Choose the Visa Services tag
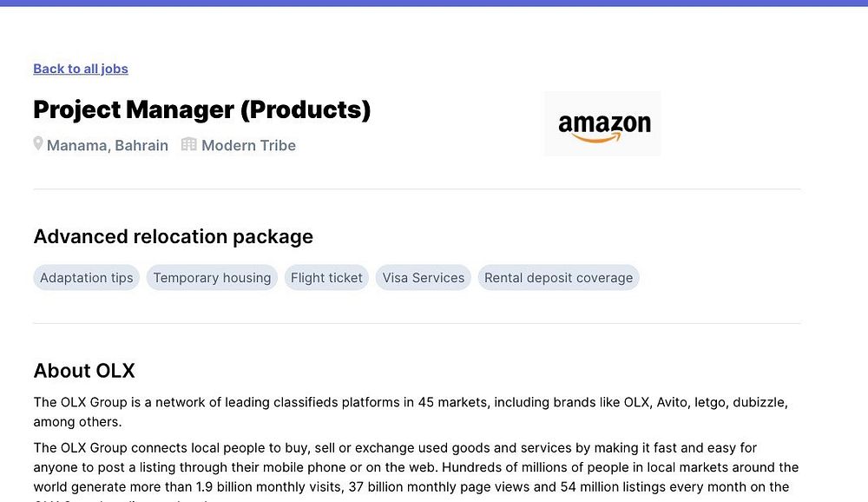The height and width of the screenshot is (502, 868). 424,278
